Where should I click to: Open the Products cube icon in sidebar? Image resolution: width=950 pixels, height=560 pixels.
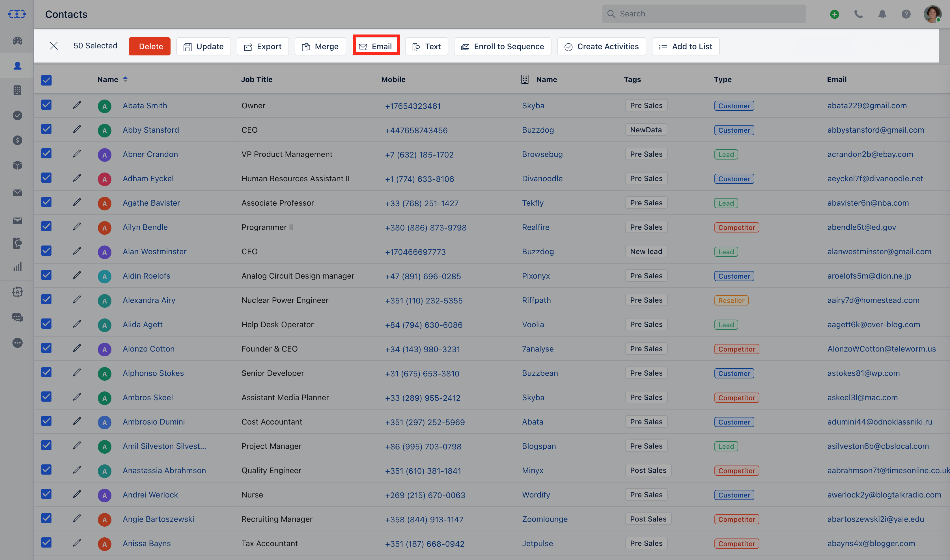click(x=17, y=165)
